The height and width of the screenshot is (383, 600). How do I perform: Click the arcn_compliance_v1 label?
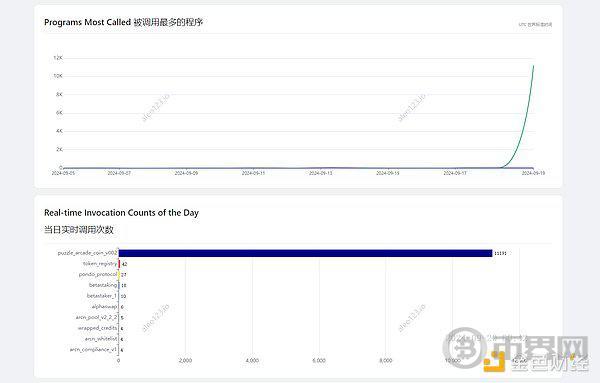pyautogui.click(x=93, y=349)
